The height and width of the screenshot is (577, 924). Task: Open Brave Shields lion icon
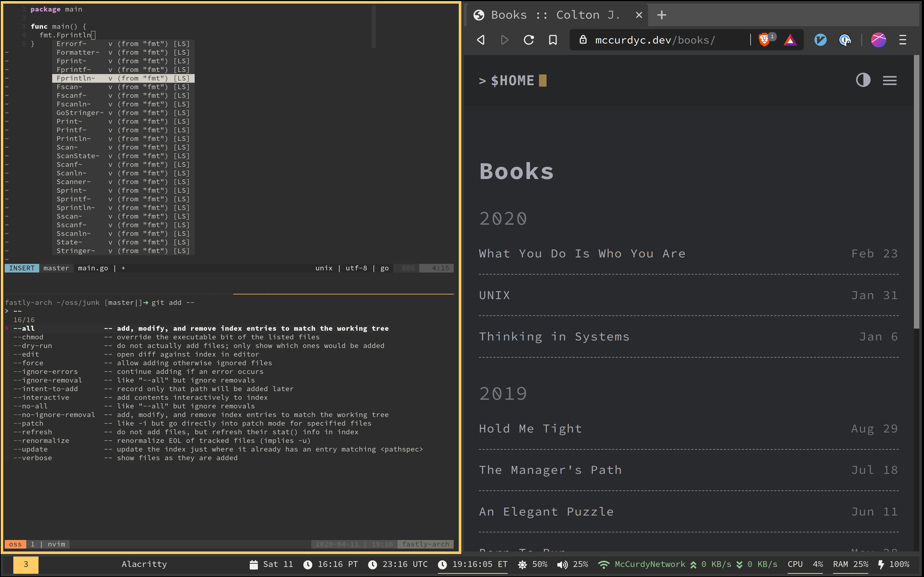[x=764, y=40]
